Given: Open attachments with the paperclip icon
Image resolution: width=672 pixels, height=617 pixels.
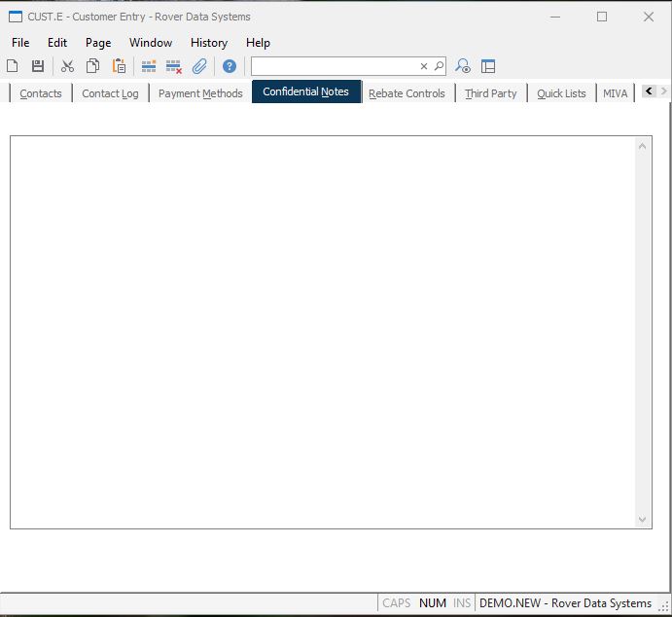Looking at the screenshot, I should (199, 66).
